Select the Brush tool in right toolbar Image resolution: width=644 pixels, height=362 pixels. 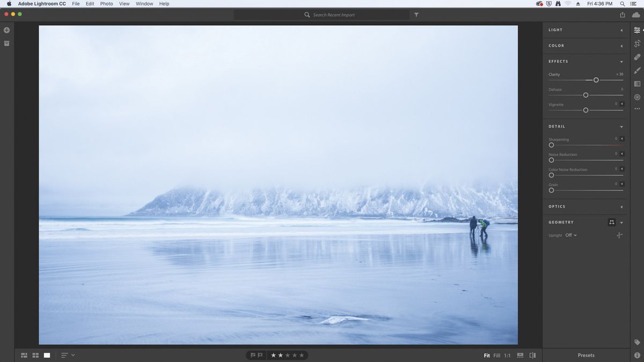[637, 70]
